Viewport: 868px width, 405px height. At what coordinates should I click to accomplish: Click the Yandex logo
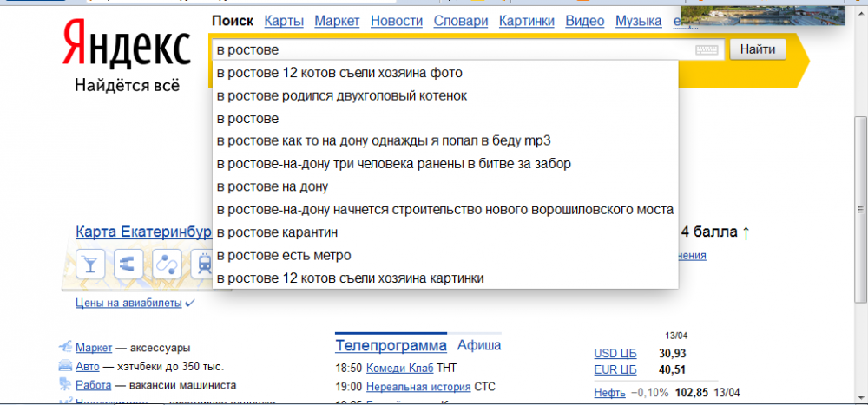[127, 47]
